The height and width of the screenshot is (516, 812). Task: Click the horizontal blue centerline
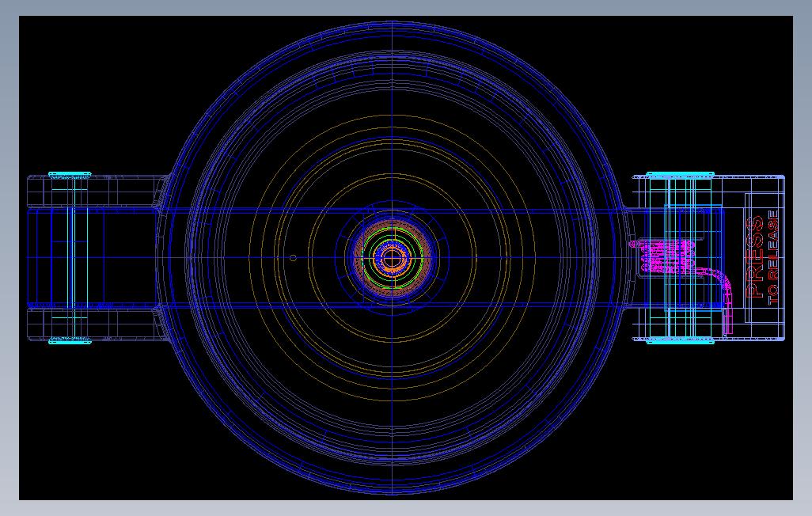(514, 257)
